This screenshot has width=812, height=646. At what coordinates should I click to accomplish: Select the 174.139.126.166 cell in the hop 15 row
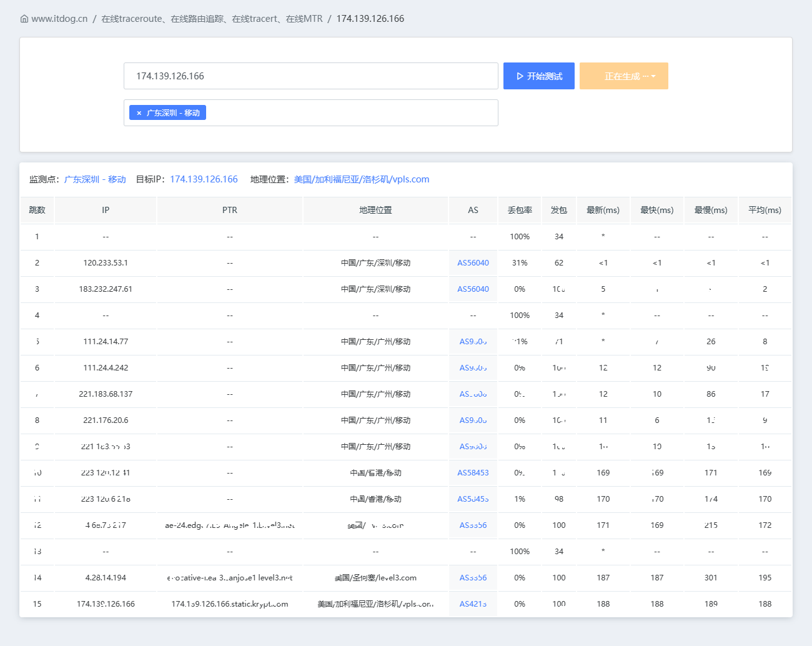click(x=106, y=604)
